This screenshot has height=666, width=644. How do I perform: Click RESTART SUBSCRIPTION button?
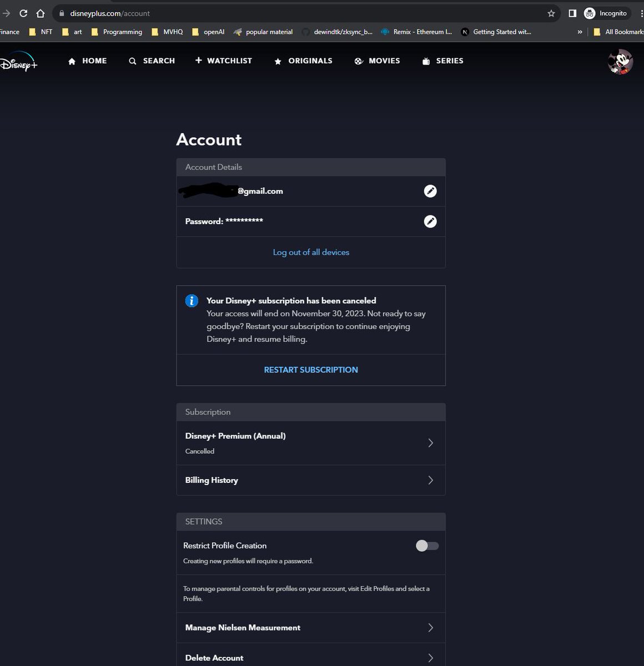coord(311,370)
